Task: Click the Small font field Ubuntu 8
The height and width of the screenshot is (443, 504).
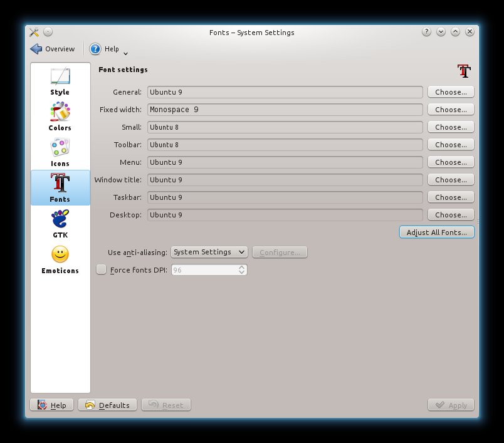Action: 285,127
